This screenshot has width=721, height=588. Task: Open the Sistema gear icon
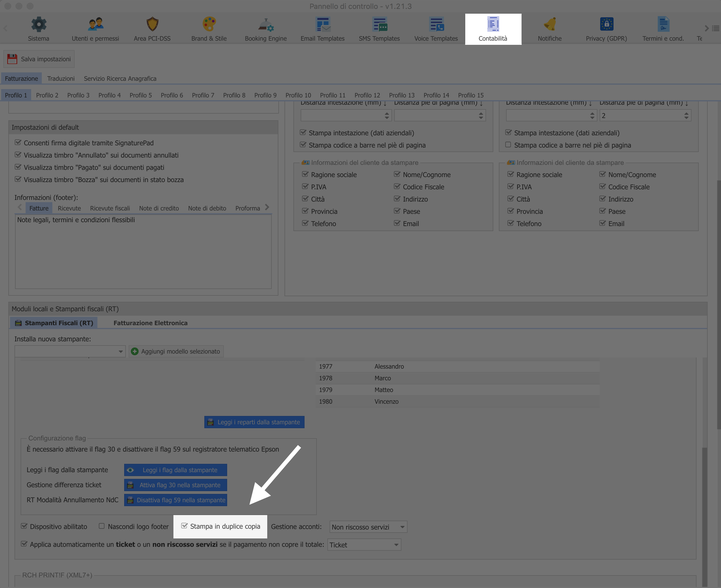tap(39, 24)
